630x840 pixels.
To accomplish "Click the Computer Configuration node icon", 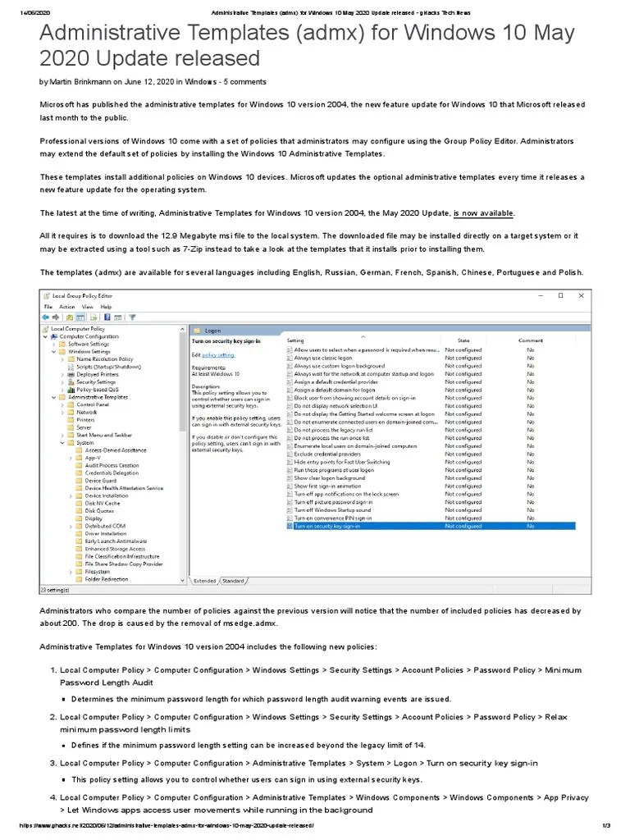I will point(54,336).
